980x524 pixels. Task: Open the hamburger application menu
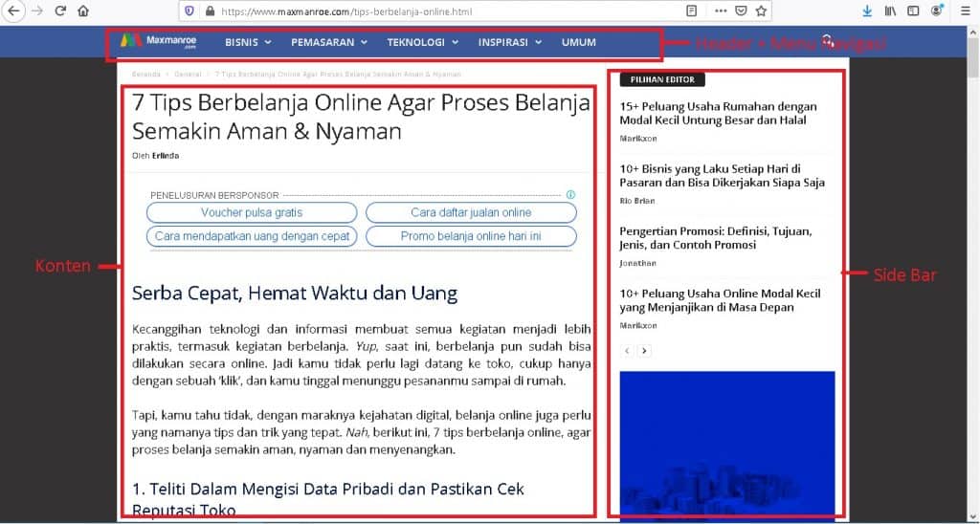click(965, 11)
